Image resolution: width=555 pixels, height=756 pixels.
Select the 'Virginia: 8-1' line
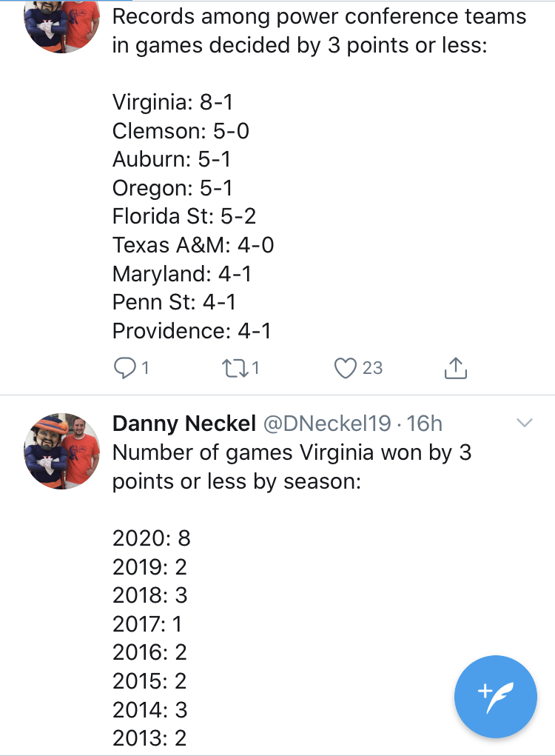coord(172,102)
